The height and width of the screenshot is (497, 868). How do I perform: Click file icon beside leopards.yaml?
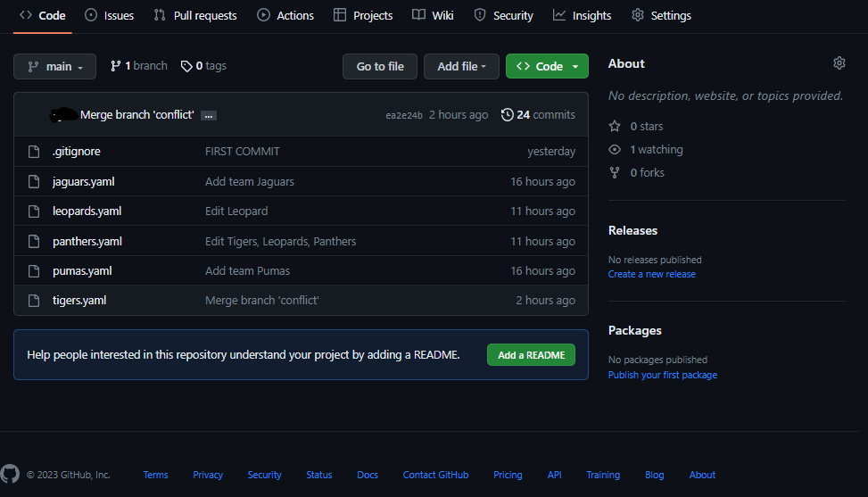(34, 211)
